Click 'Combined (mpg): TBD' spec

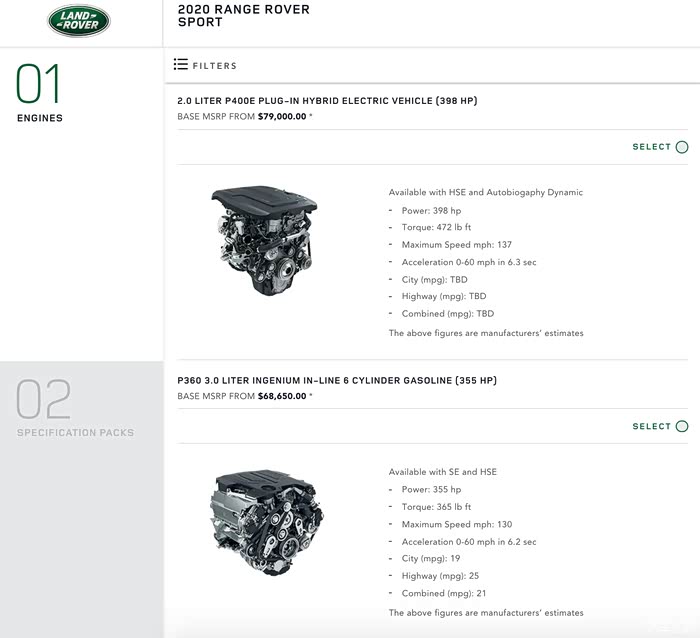[448, 313]
